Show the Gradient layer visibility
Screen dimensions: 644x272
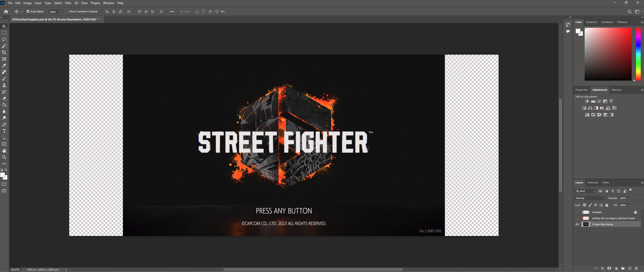click(x=577, y=212)
